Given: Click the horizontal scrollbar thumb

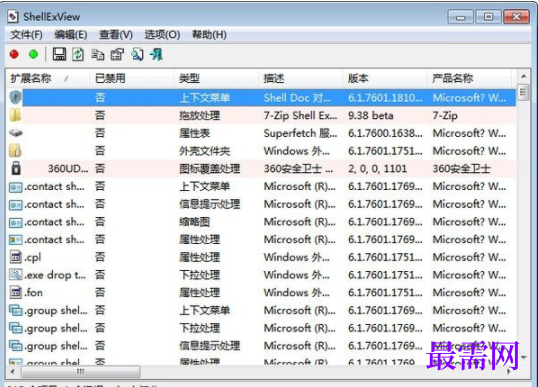Looking at the screenshot, I should point(81,371).
